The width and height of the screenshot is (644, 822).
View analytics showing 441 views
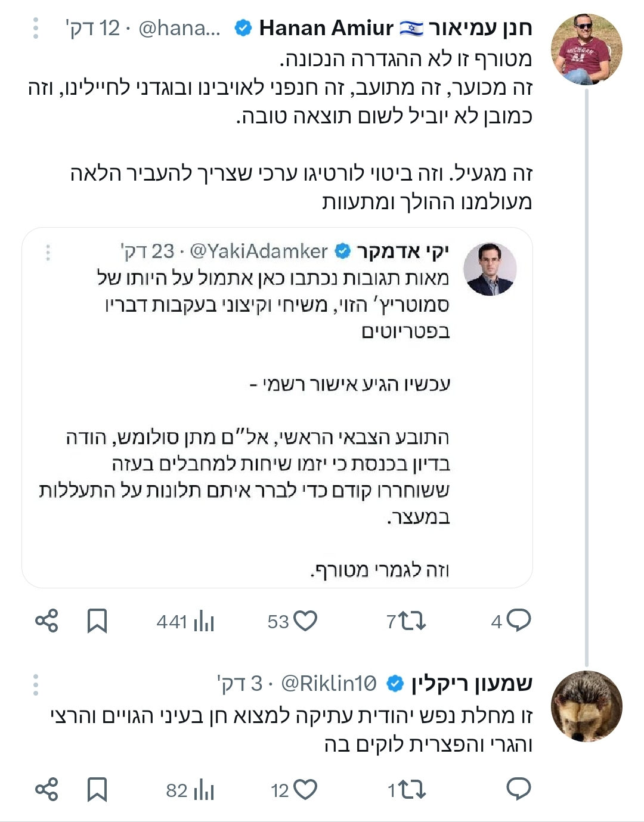[203, 621]
